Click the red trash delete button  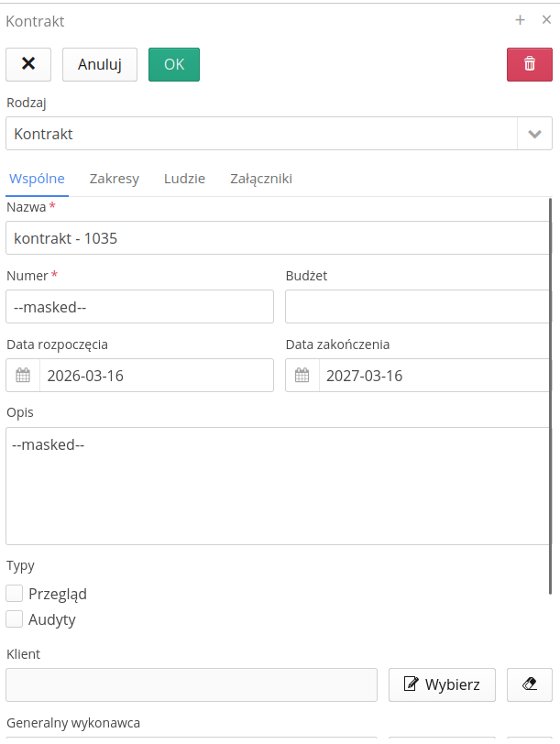point(529,64)
